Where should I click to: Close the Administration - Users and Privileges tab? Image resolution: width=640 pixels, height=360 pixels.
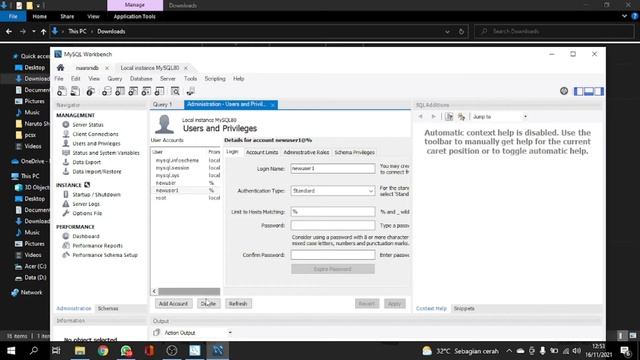coord(272,105)
